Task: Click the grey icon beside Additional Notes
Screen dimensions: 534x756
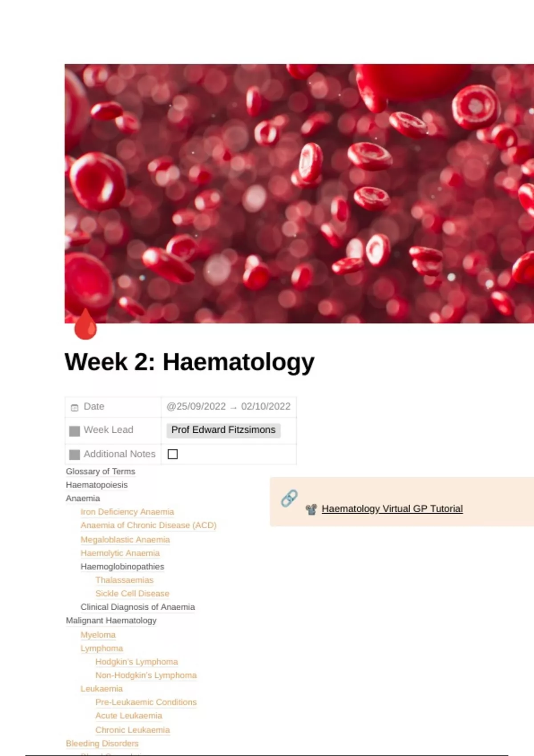Action: pos(75,454)
